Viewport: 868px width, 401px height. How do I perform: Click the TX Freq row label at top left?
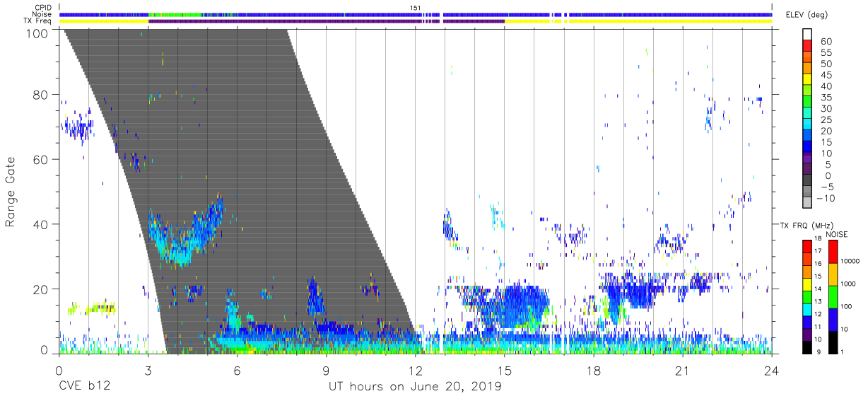point(37,21)
